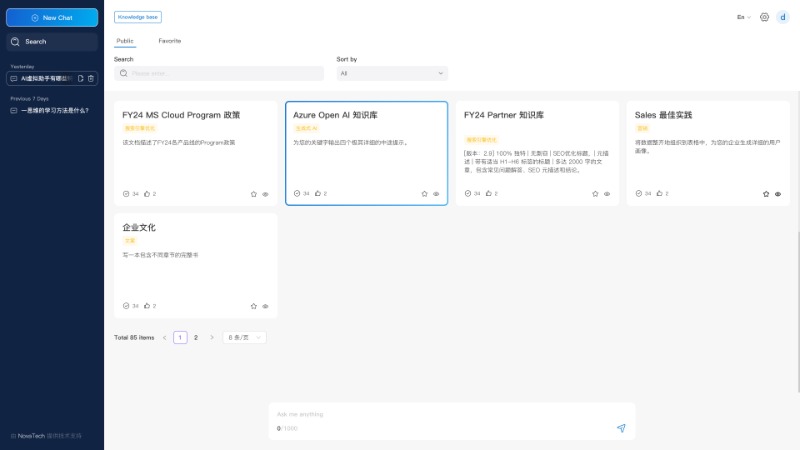Expand the language selector 'En' dropdown
This screenshot has height=450, width=800.
click(x=744, y=17)
